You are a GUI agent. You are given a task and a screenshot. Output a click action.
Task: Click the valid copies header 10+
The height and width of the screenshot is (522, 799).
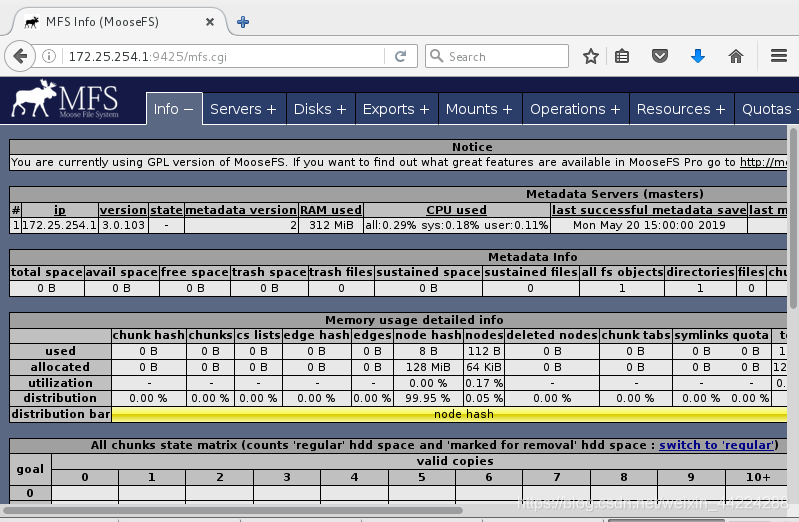758,477
